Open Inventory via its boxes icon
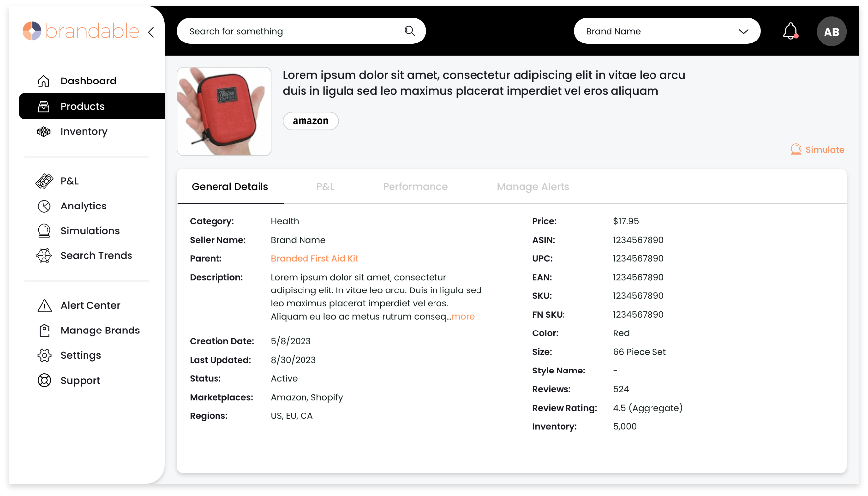The image size is (868, 496). [44, 132]
